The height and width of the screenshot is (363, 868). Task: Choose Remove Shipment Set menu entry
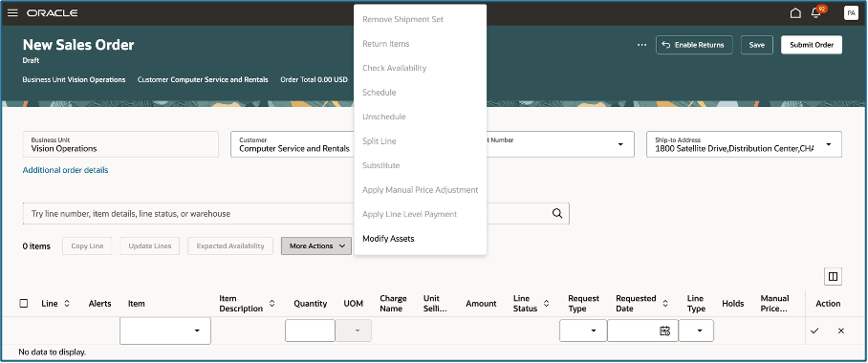421,19
